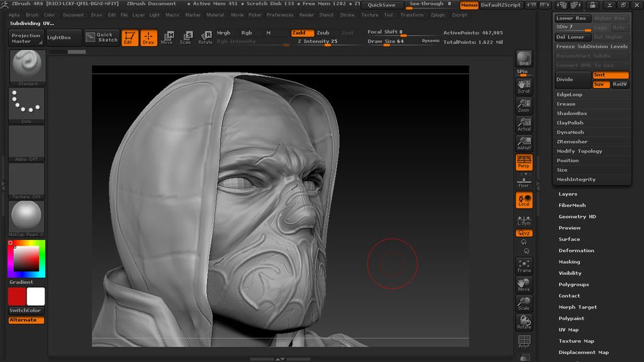The width and height of the screenshot is (644, 362).
Task: Click the Lower Res button
Action: [573, 18]
